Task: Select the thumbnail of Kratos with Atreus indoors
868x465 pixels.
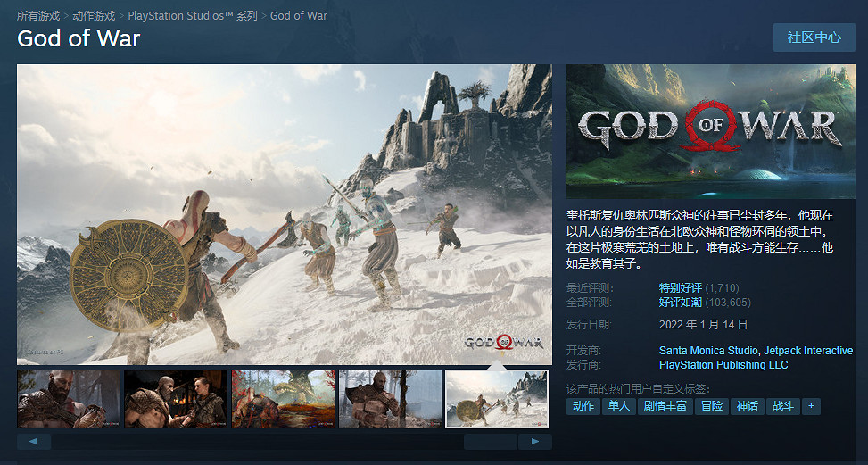Action: 176,399
